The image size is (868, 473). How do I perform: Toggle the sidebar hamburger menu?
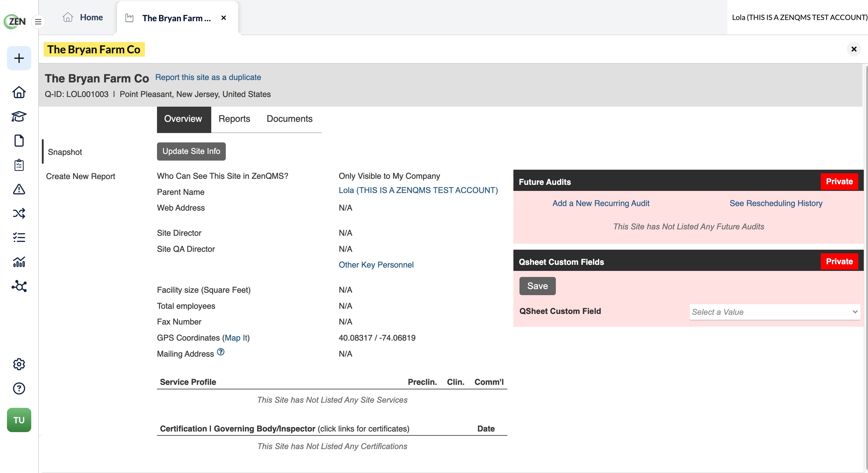(x=38, y=22)
